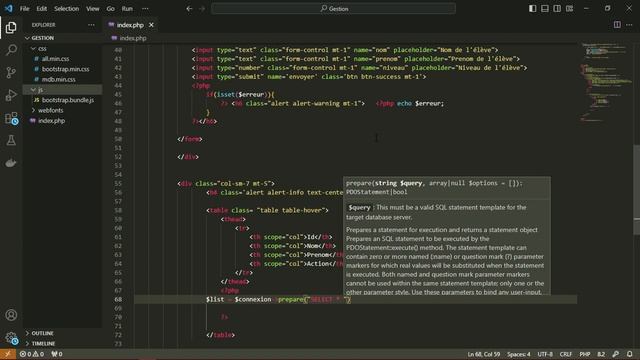Change end of line sequence CRLF
This screenshot has height=360, width=640.
click(566, 354)
